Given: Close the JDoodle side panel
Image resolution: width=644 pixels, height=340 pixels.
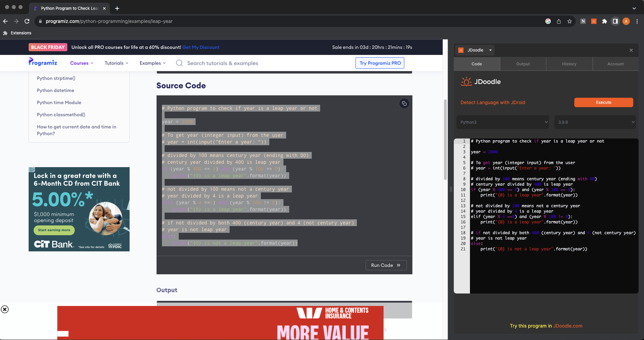Looking at the screenshot, I should coord(631,50).
